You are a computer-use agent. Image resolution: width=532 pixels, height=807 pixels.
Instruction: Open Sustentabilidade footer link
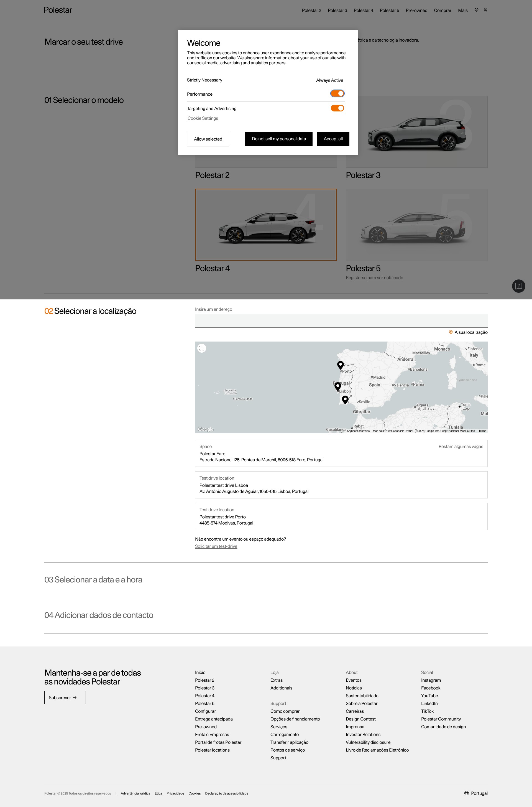pyautogui.click(x=362, y=696)
